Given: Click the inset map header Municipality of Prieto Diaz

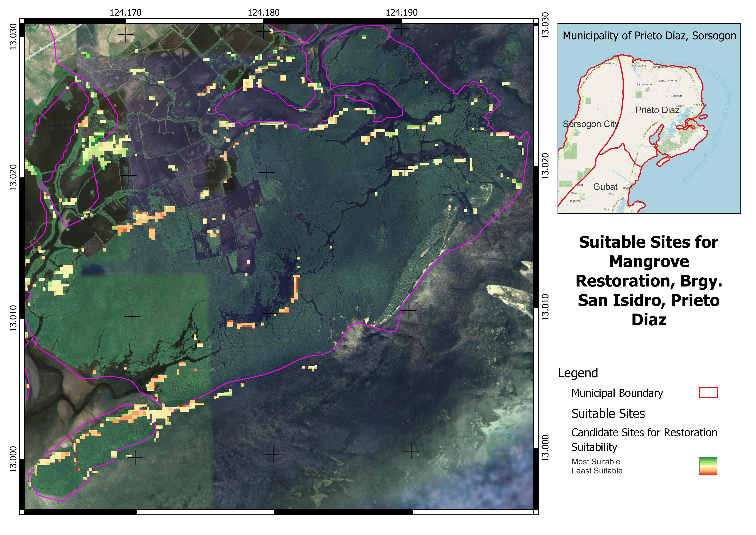Looking at the screenshot, I should 649,36.
